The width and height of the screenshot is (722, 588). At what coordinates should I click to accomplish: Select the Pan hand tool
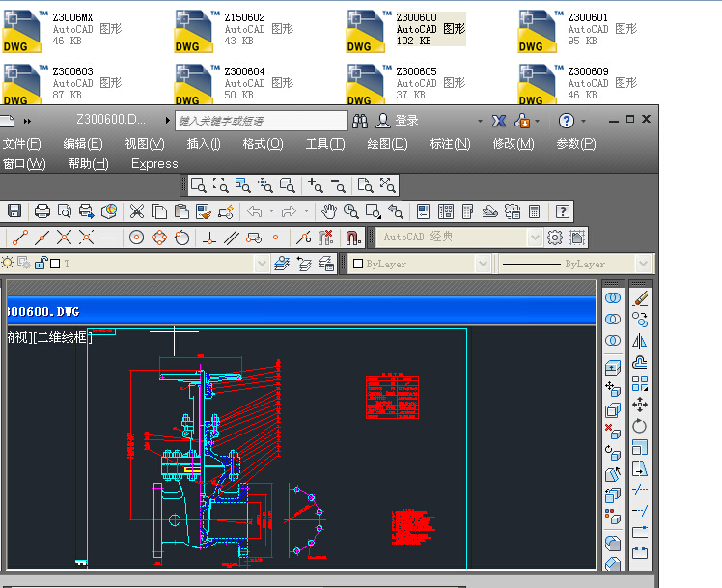coord(329,211)
